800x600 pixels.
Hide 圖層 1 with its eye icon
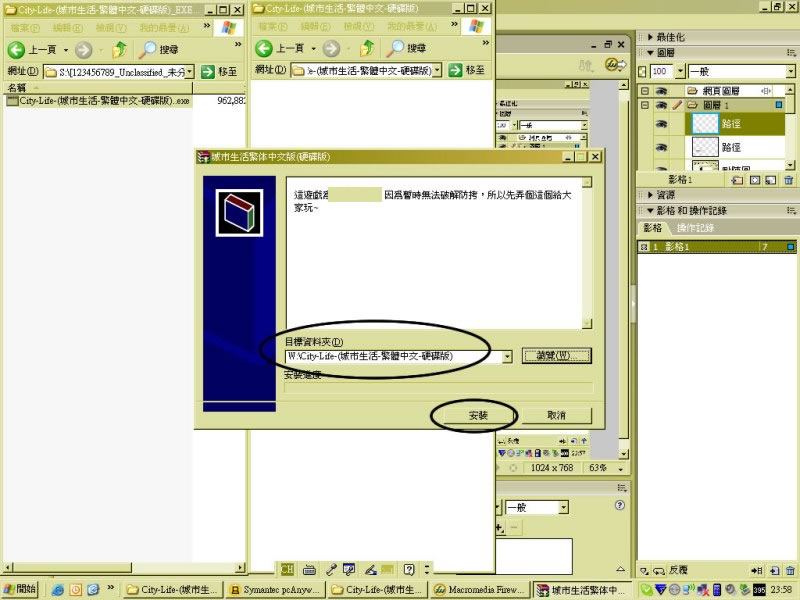[661, 105]
